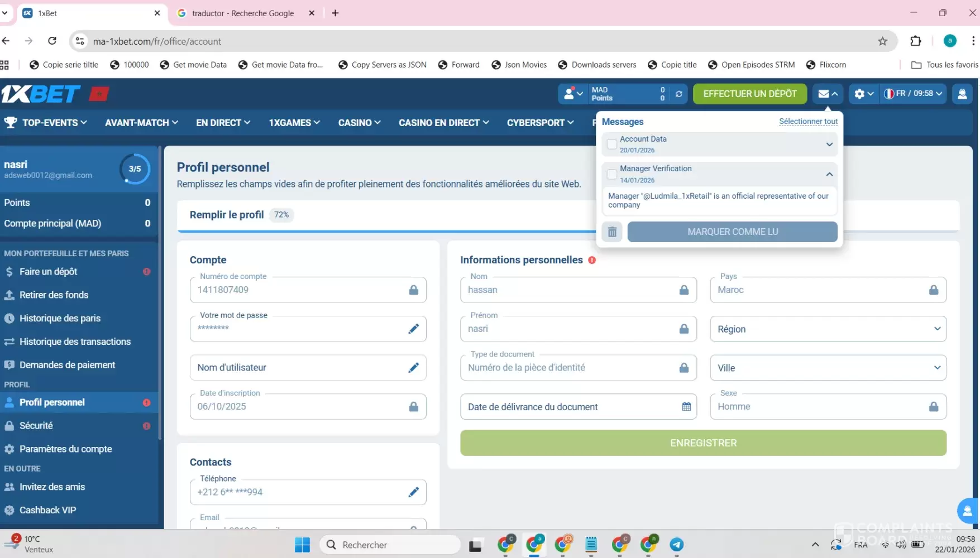Open the settings gear dropdown
This screenshot has height=558, width=980.
click(x=863, y=94)
